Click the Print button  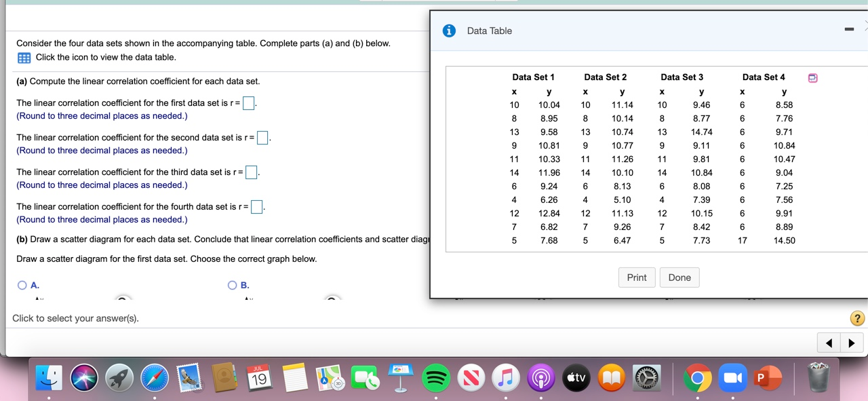pyautogui.click(x=636, y=277)
